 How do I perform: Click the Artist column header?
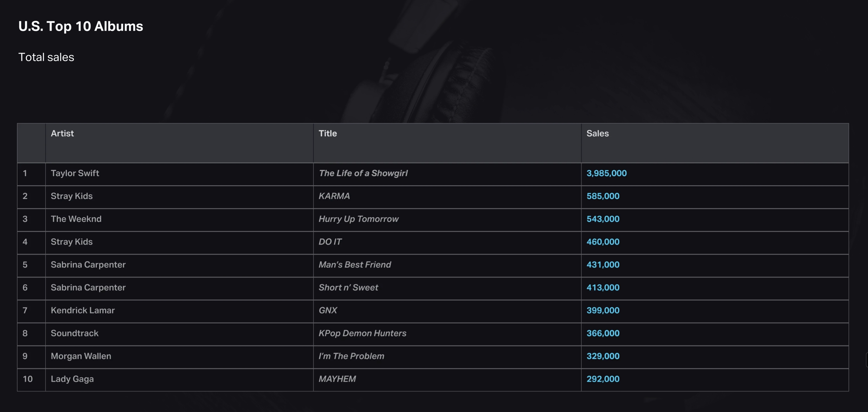point(62,133)
